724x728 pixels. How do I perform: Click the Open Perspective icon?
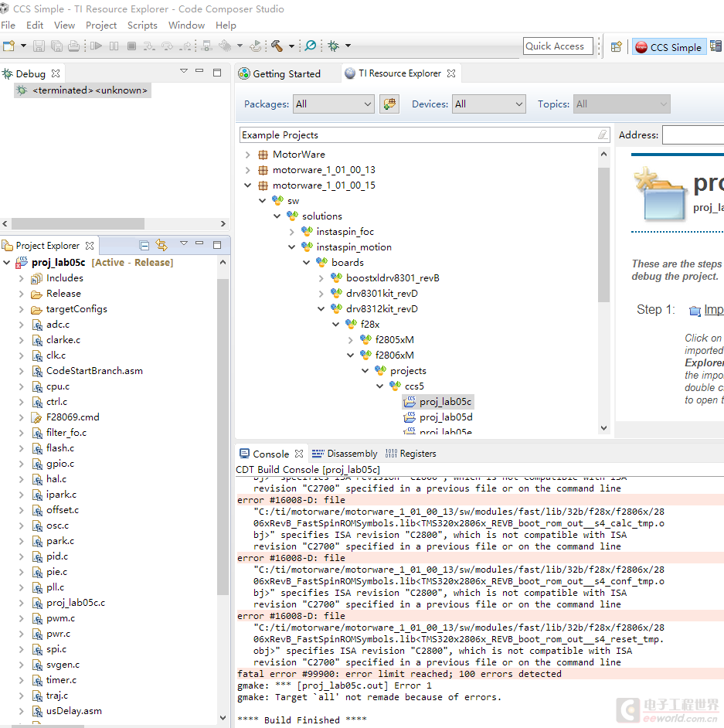tap(617, 47)
